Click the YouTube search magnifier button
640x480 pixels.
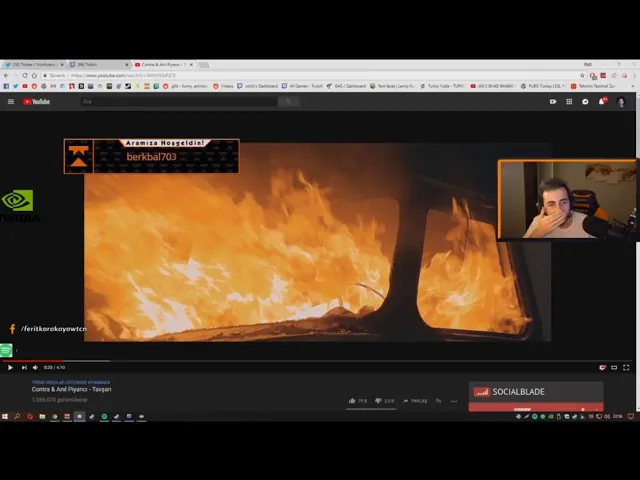click(x=288, y=102)
